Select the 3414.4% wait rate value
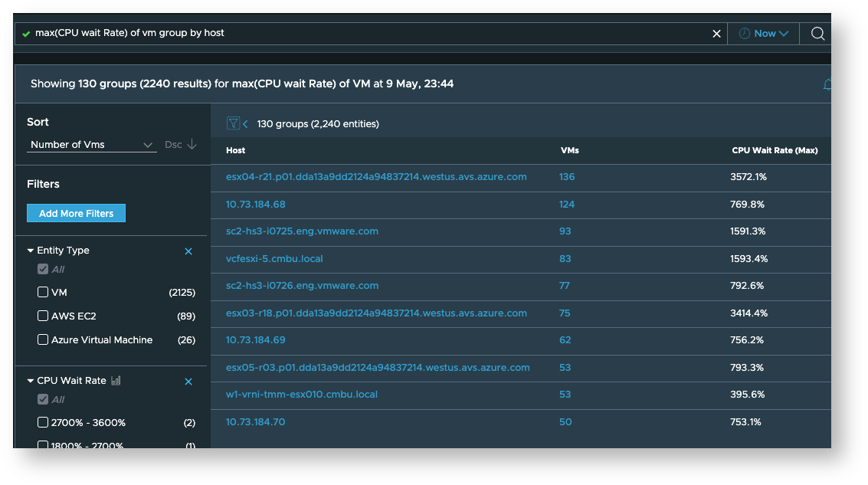The width and height of the screenshot is (868, 485). pos(749,313)
